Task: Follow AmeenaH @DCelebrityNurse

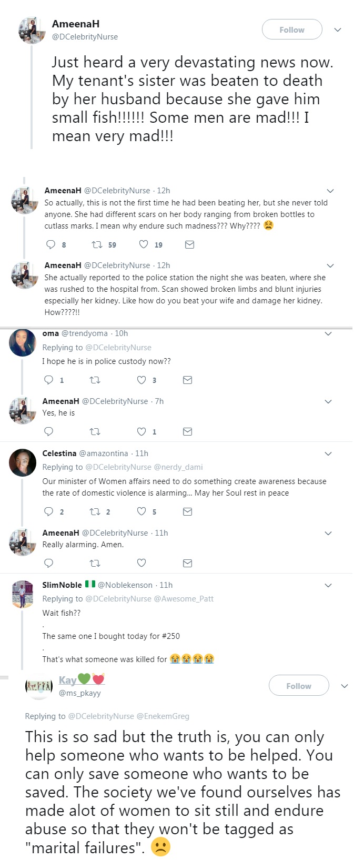Action: 292,29
